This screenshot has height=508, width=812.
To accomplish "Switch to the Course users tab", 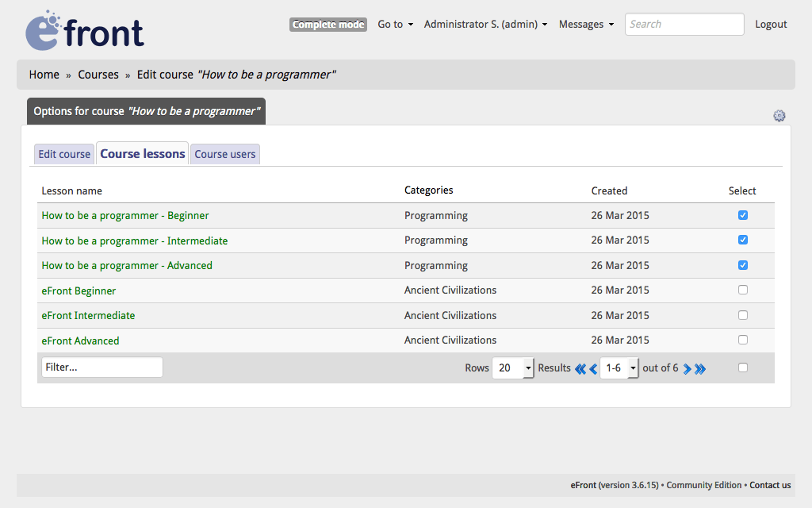I will click(x=225, y=154).
